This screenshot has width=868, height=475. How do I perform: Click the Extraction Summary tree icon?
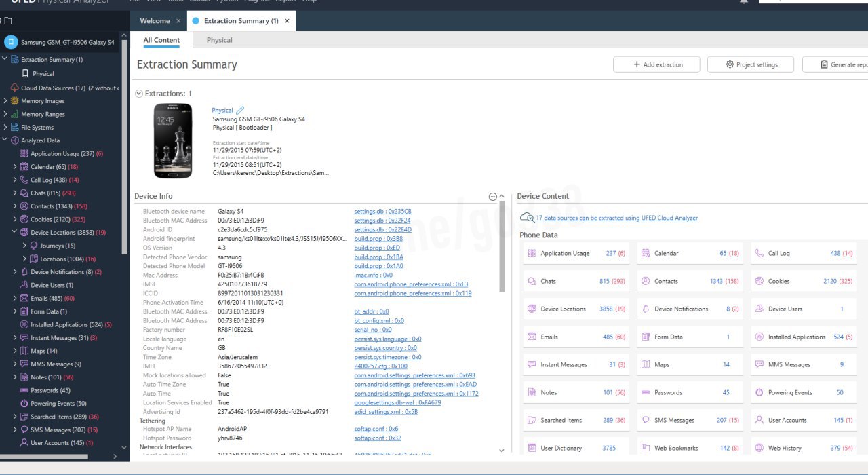coord(15,60)
